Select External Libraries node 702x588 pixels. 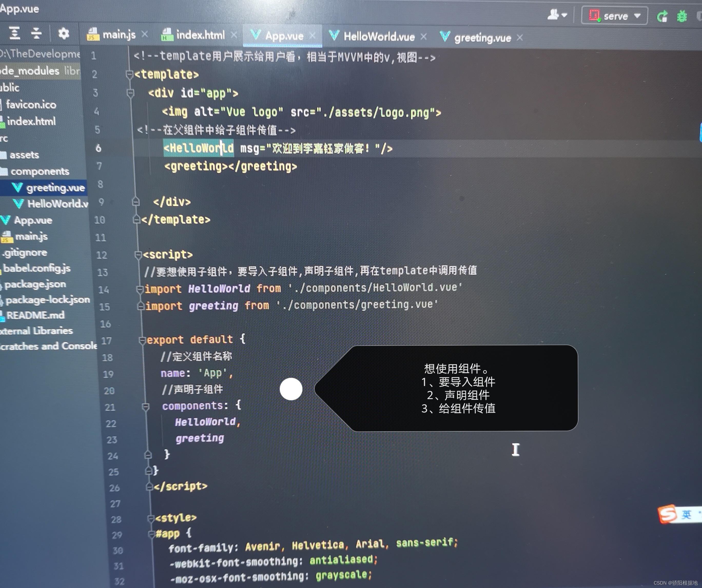point(36,331)
